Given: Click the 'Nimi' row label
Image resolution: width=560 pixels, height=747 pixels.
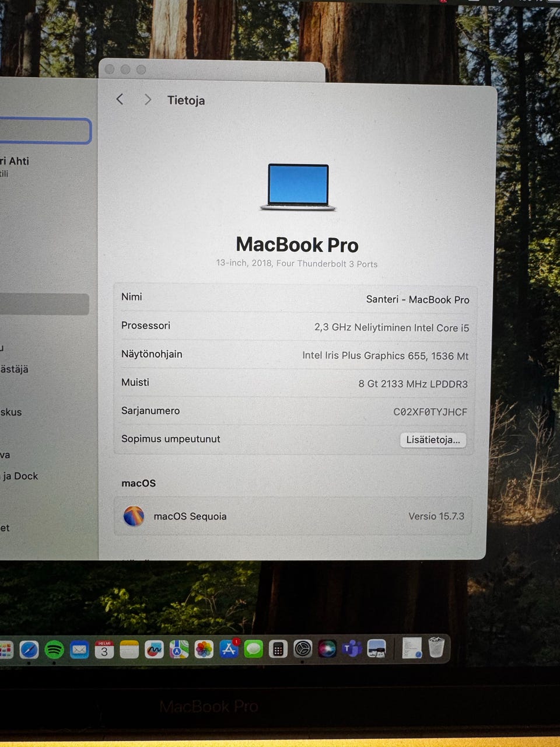Looking at the screenshot, I should point(132,296).
